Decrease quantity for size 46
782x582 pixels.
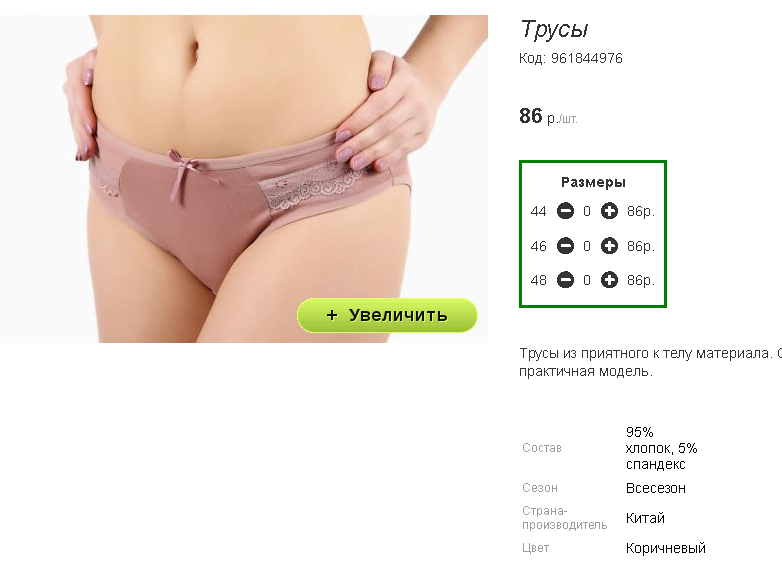coord(565,246)
